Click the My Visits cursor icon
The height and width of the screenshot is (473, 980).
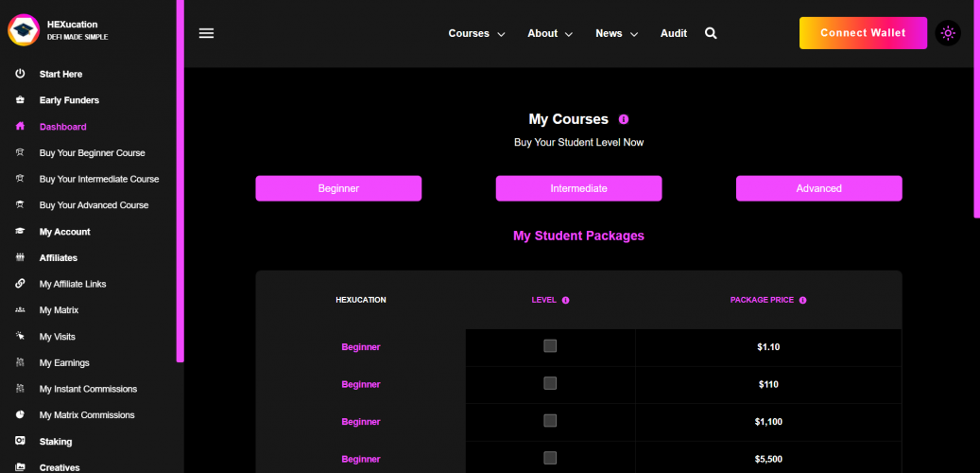click(x=20, y=337)
